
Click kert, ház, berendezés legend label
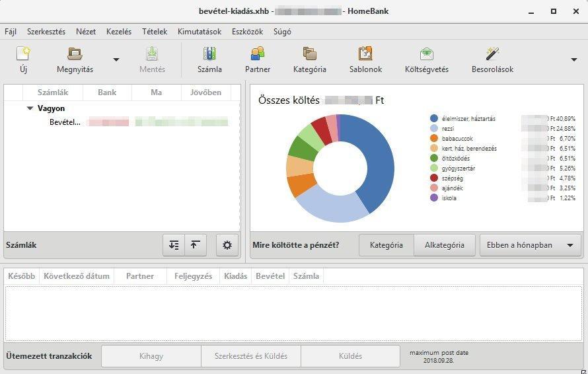(x=469, y=149)
